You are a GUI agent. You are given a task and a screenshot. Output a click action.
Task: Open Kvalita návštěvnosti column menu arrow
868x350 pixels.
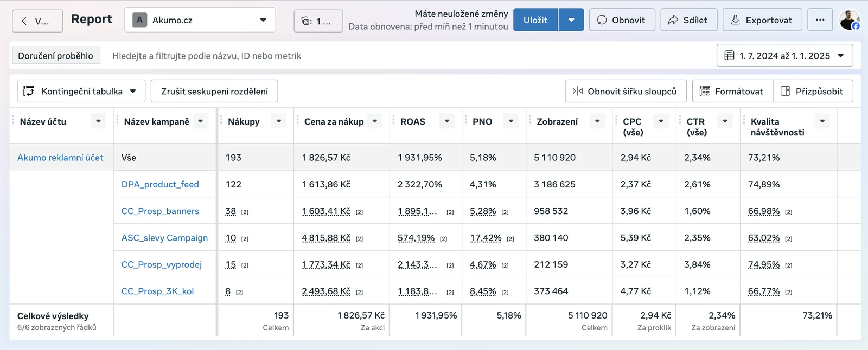(822, 121)
